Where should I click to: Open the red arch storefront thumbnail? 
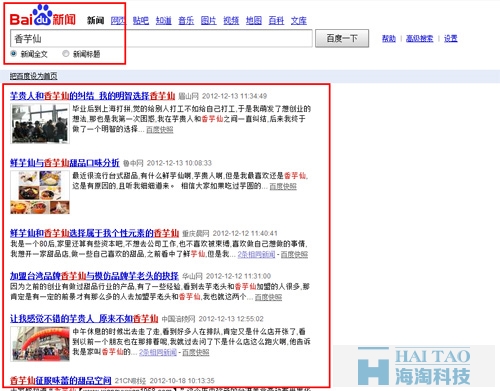(x=40, y=344)
